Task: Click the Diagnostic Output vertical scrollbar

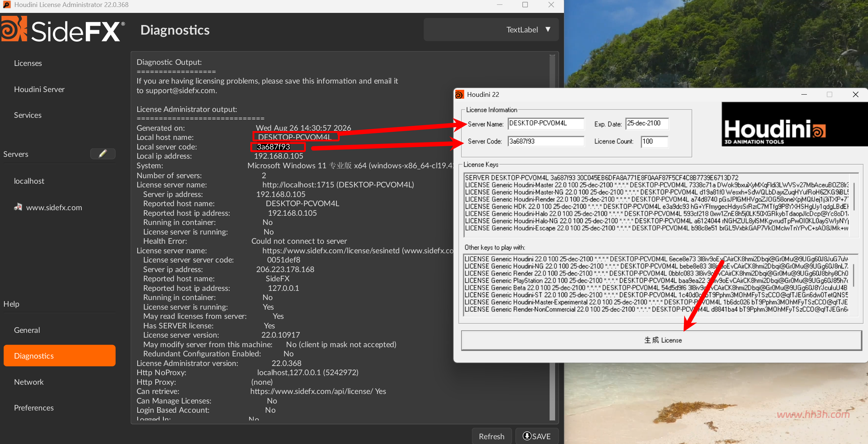Action: [x=552, y=237]
